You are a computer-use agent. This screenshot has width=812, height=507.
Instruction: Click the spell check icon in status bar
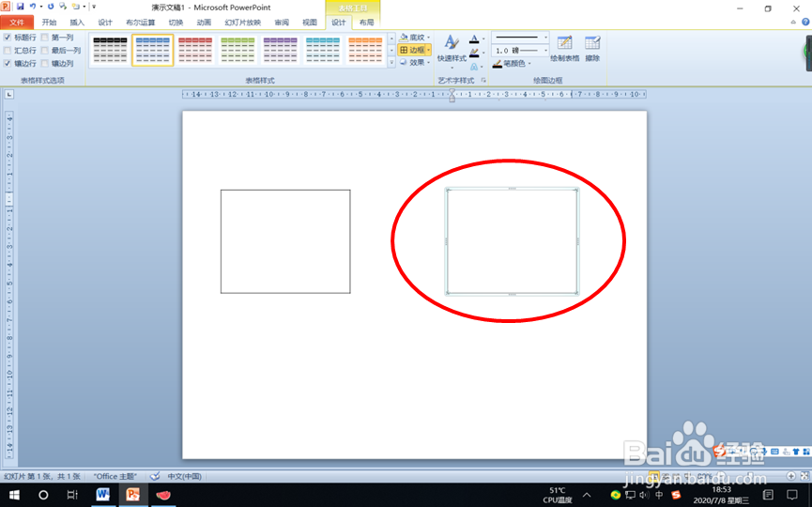point(154,476)
